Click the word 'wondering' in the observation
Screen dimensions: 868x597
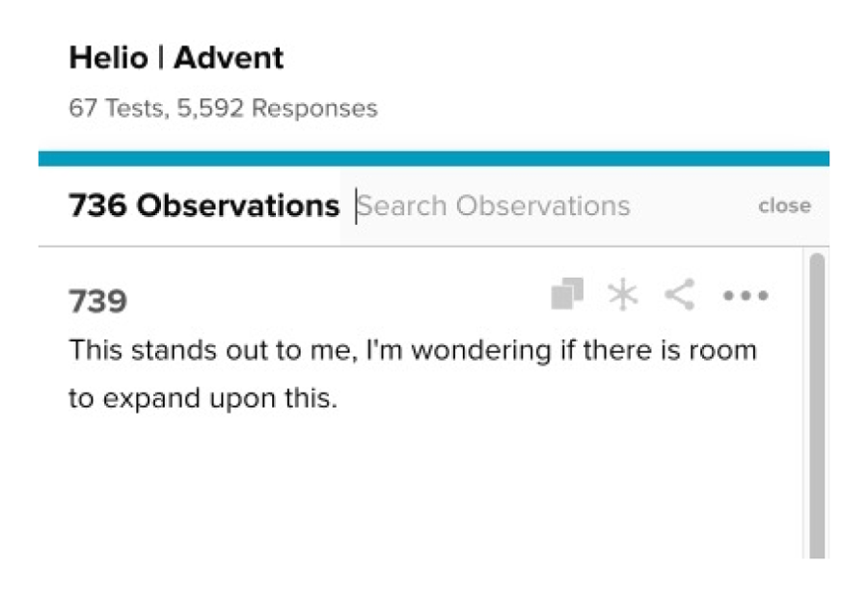coord(480,351)
